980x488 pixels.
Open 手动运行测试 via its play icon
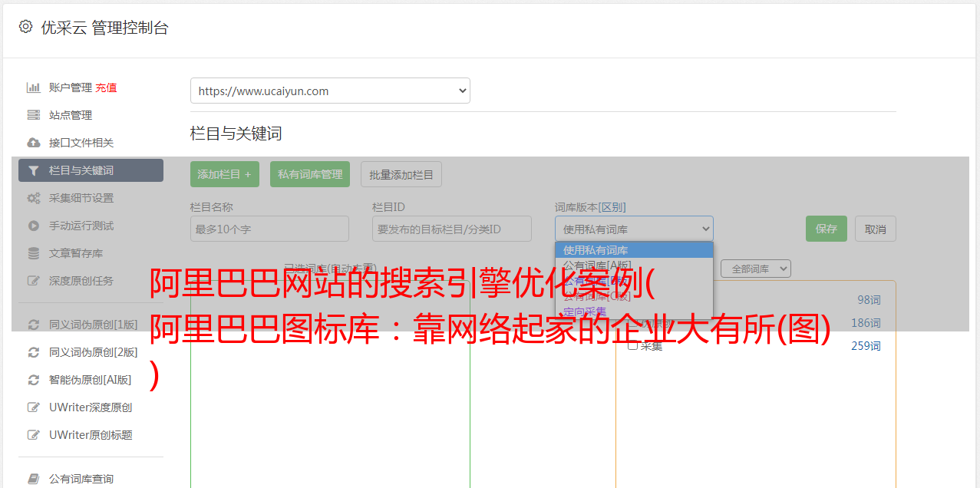click(34, 226)
